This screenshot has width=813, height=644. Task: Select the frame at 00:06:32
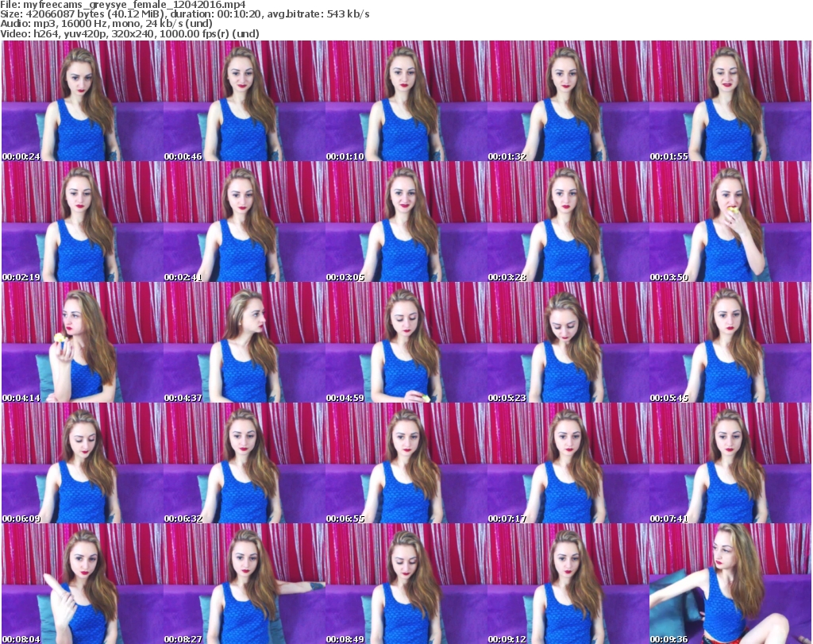[x=244, y=463]
